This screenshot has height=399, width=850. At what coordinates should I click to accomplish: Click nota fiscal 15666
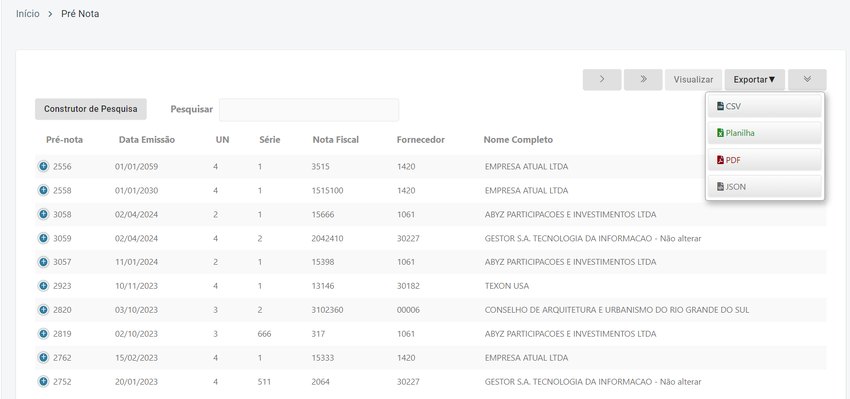pyautogui.click(x=323, y=214)
